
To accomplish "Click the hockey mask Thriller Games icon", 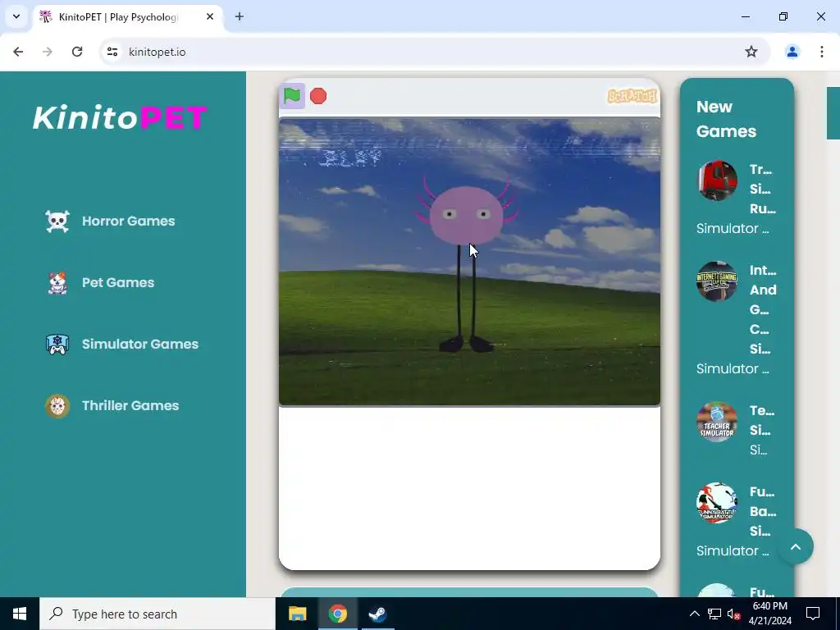I will click(x=57, y=406).
